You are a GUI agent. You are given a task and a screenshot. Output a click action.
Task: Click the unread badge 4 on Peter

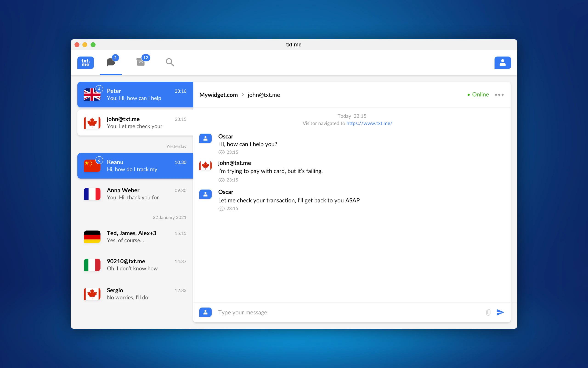99,89
